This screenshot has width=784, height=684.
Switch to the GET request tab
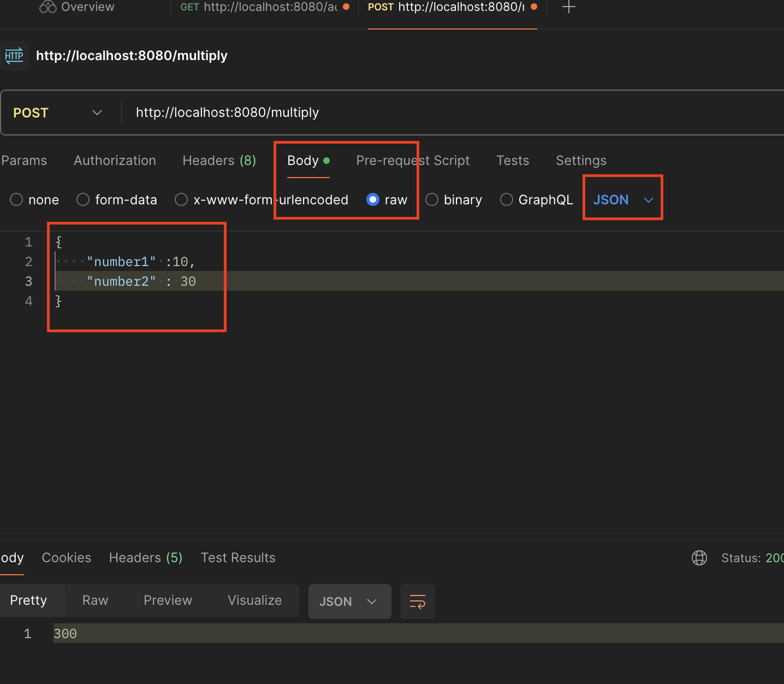click(x=264, y=7)
